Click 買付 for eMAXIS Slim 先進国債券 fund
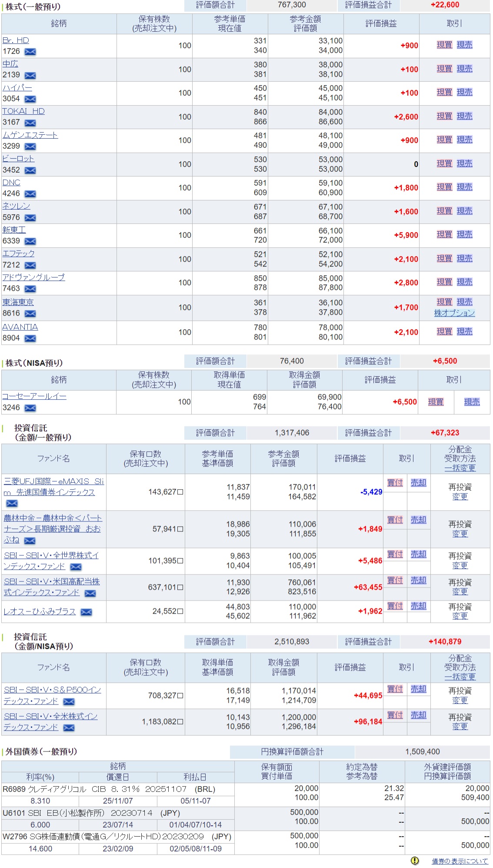The width and height of the screenshot is (493, 868). coord(395,483)
